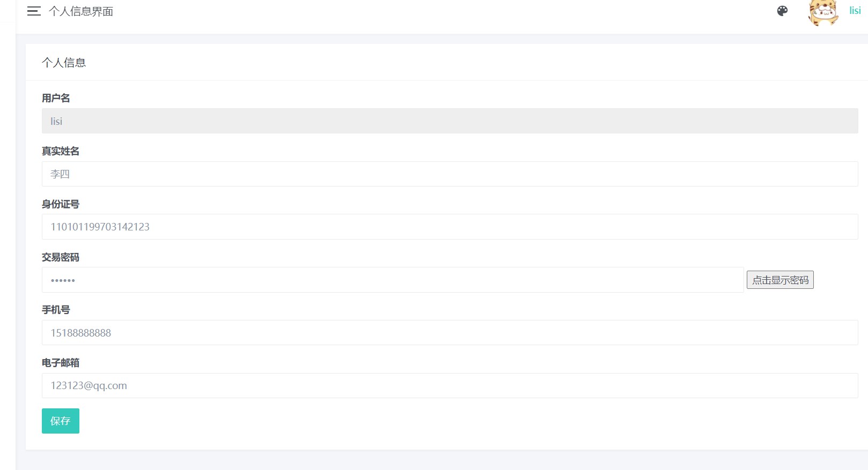Toggle password visibility with 点击显示密码

coord(780,280)
